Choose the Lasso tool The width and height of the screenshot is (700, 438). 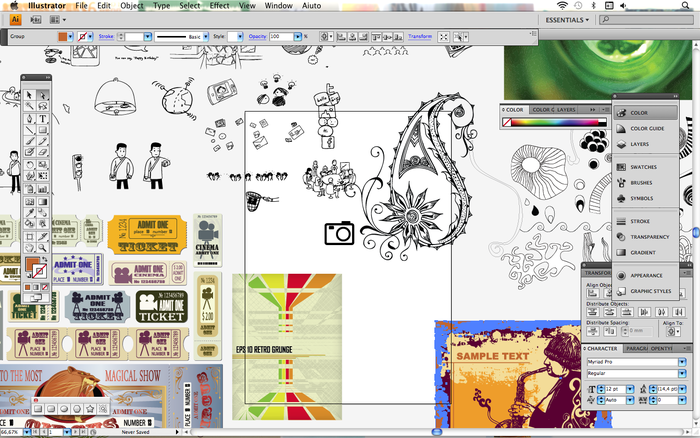43,106
